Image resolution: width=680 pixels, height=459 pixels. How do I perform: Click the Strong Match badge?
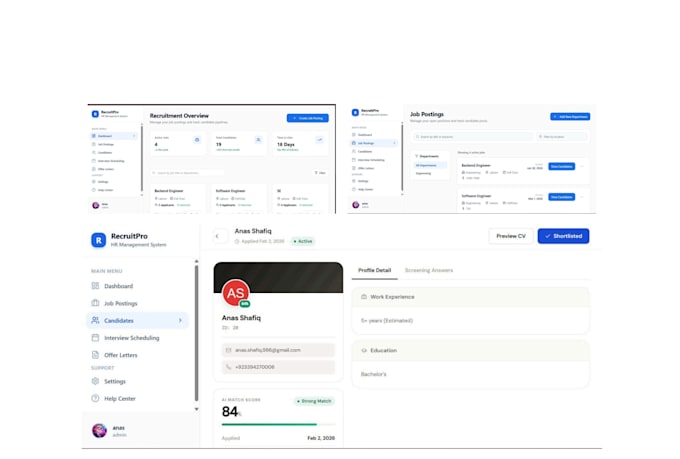coord(314,401)
